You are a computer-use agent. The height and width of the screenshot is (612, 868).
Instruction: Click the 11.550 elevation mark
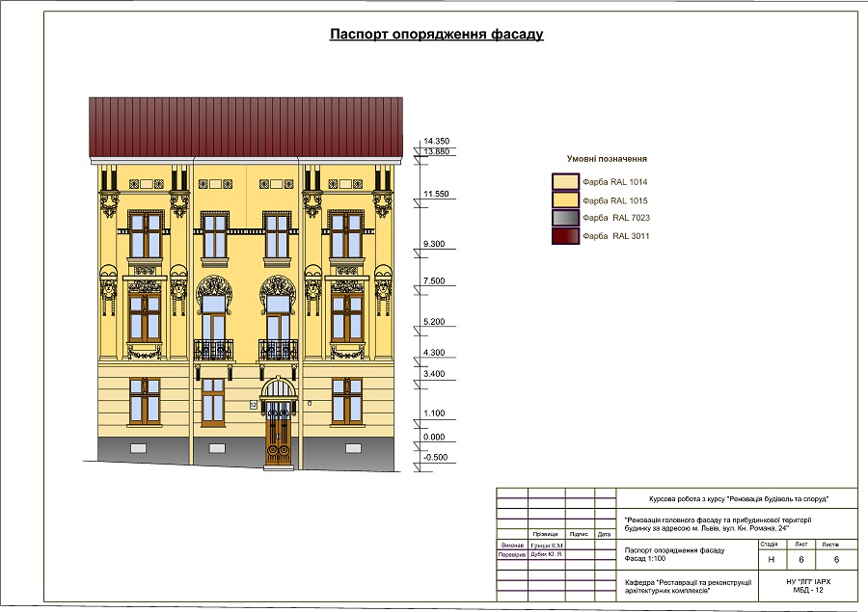click(436, 194)
